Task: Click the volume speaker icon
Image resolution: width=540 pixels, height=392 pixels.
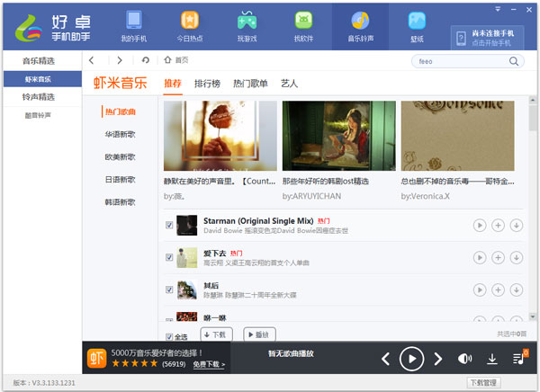Action: [464, 359]
